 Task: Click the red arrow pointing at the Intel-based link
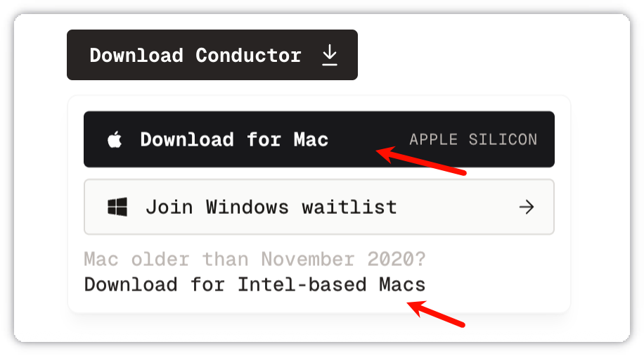(437, 314)
